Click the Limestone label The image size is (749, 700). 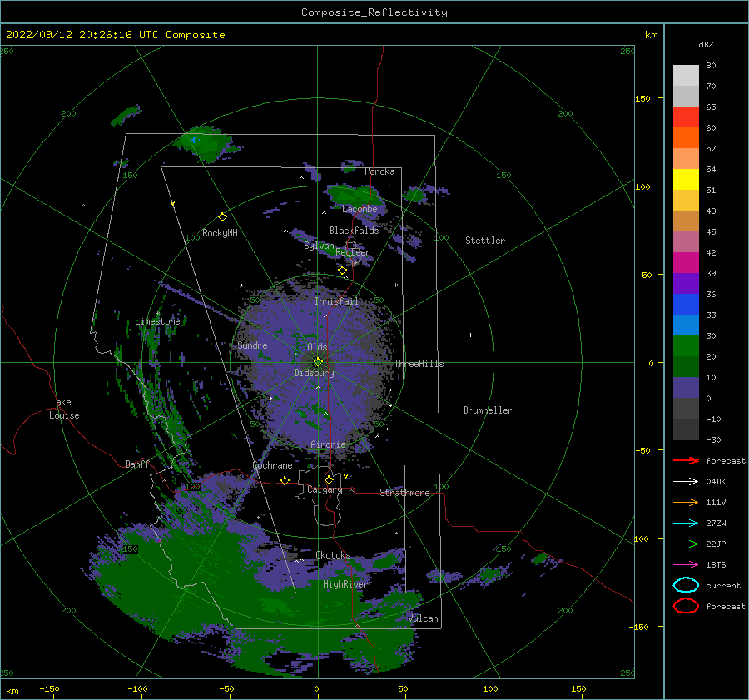157,321
